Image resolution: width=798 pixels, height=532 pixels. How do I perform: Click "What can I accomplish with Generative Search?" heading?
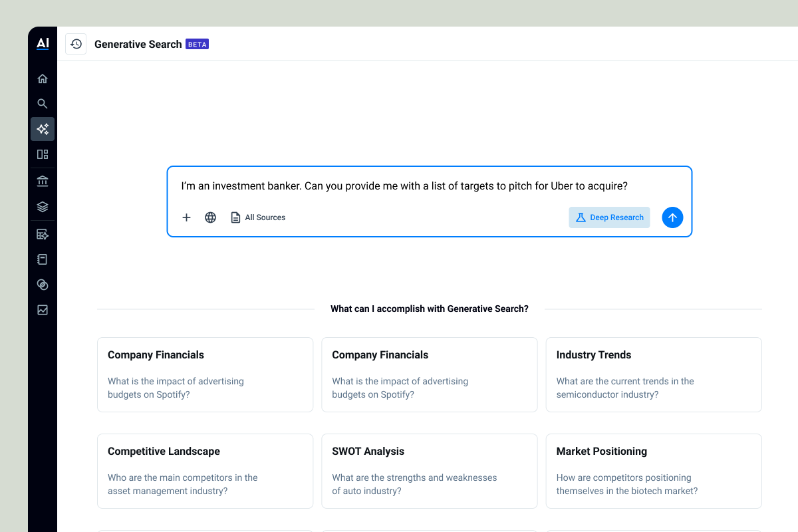(x=430, y=309)
